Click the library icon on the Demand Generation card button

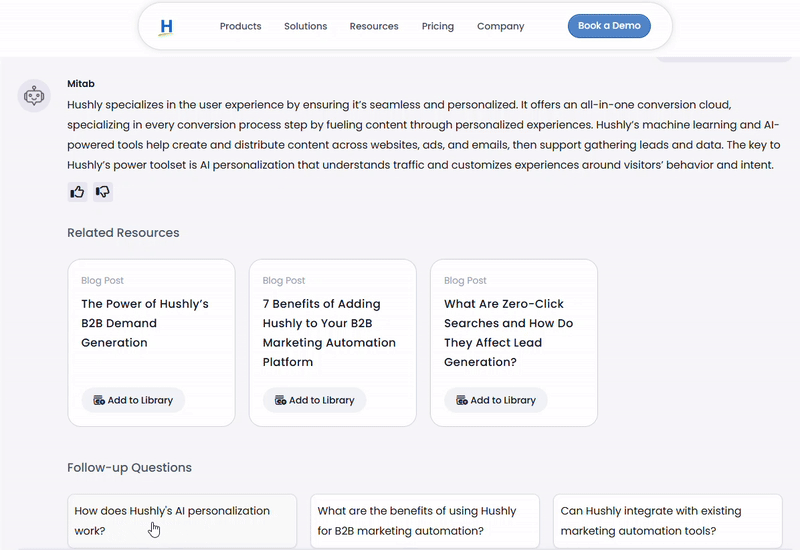tap(99, 401)
